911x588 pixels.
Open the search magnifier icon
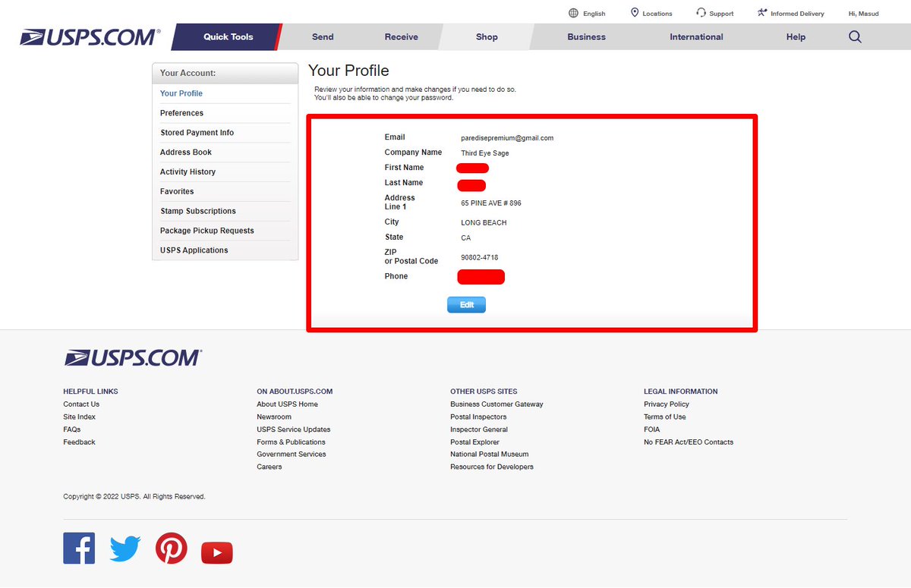(x=855, y=36)
